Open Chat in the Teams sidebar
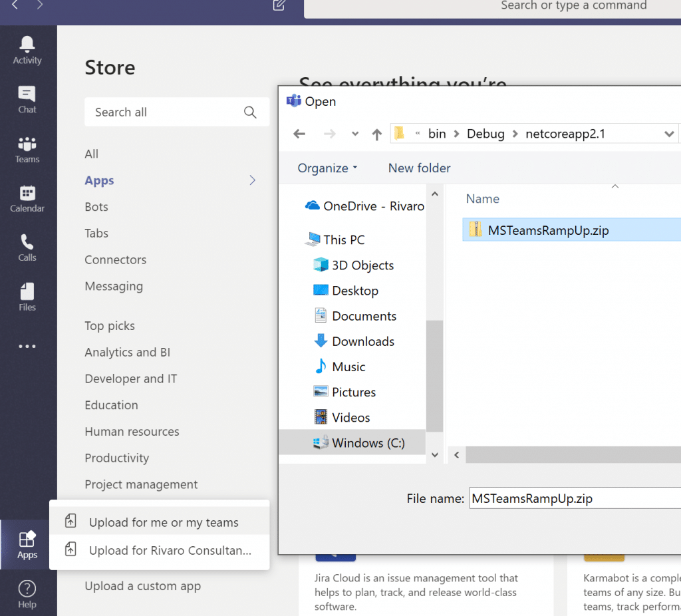The image size is (681, 616). (x=27, y=100)
